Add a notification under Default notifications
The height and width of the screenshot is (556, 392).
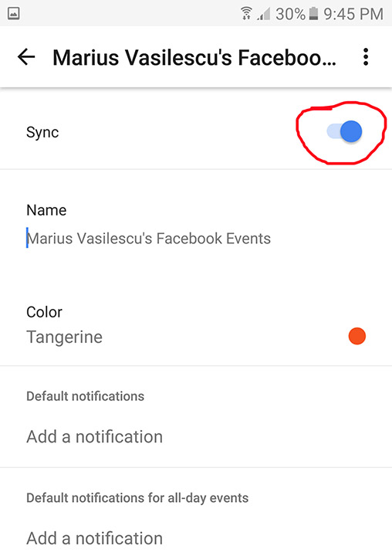(x=95, y=436)
